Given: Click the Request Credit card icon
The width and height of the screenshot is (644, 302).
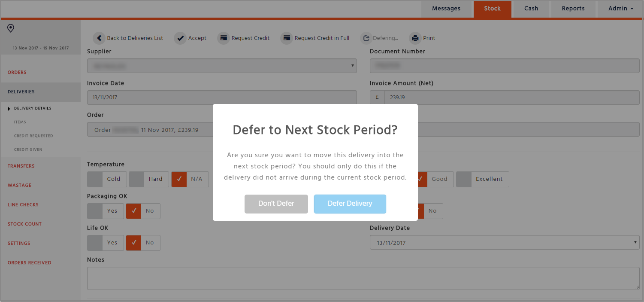Looking at the screenshot, I should tap(224, 38).
